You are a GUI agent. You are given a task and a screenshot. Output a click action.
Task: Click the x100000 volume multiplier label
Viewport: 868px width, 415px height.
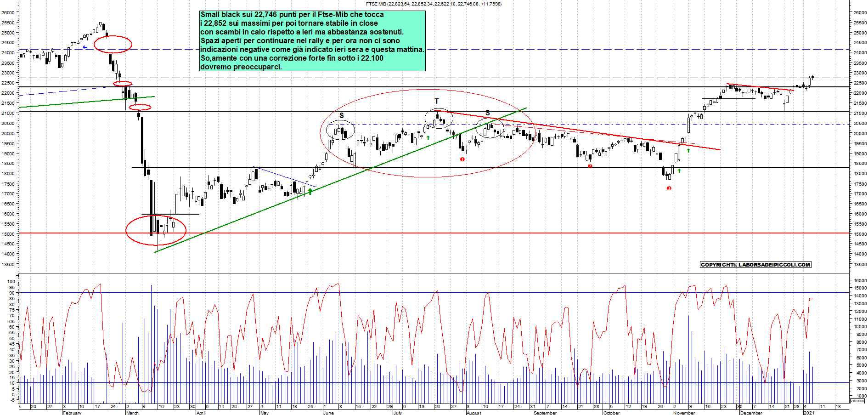tap(857, 401)
